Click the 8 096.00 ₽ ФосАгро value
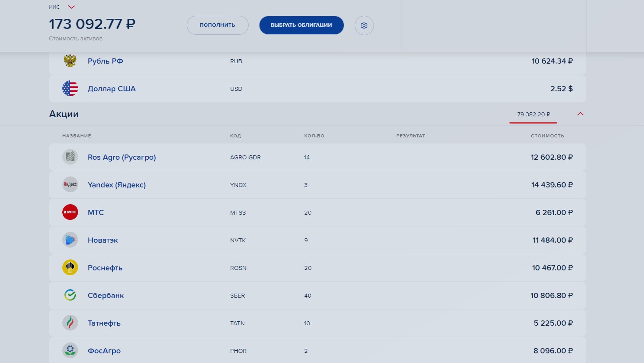 553,351
